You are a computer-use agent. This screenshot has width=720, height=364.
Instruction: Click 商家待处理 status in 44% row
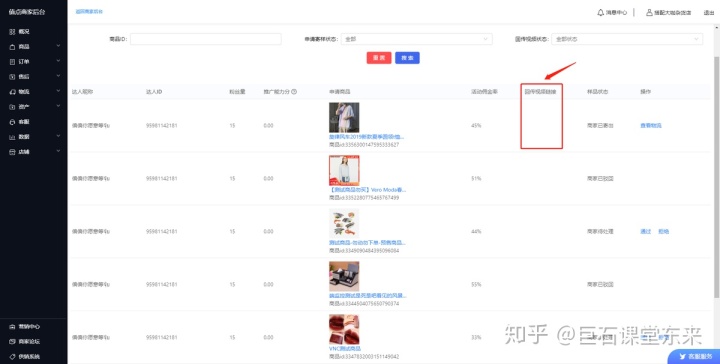600,231
